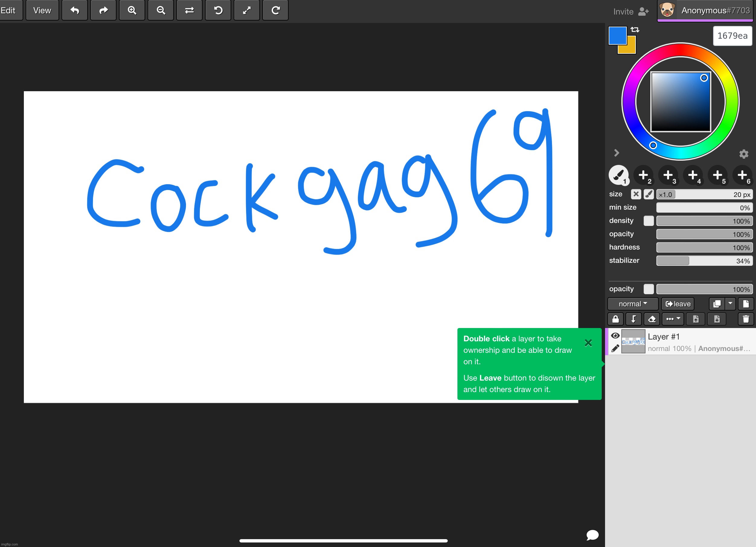The width and height of the screenshot is (756, 547).
Task: Open the color picker settings gear
Action: pyautogui.click(x=744, y=154)
